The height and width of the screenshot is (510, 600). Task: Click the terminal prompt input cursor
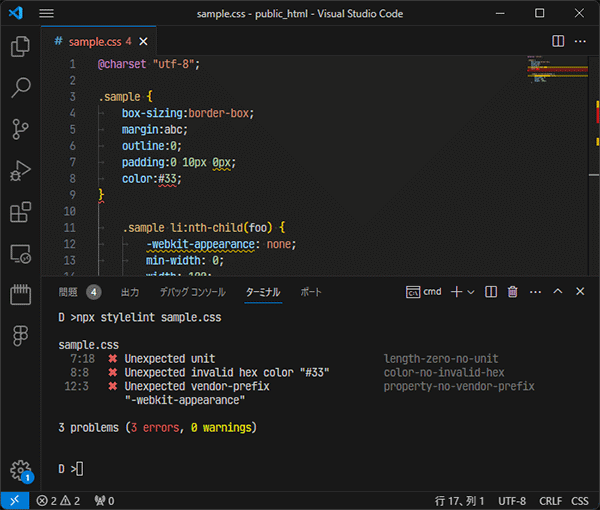[79, 469]
